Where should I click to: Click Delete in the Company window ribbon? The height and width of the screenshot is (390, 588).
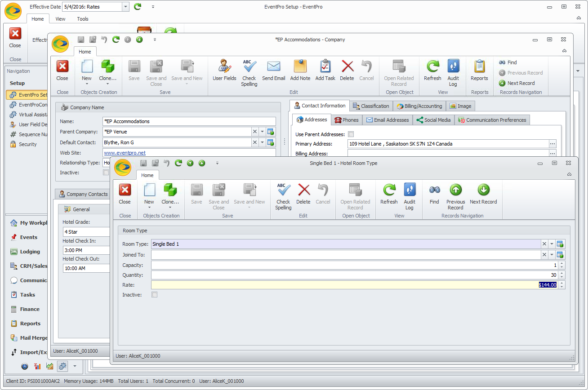(347, 70)
